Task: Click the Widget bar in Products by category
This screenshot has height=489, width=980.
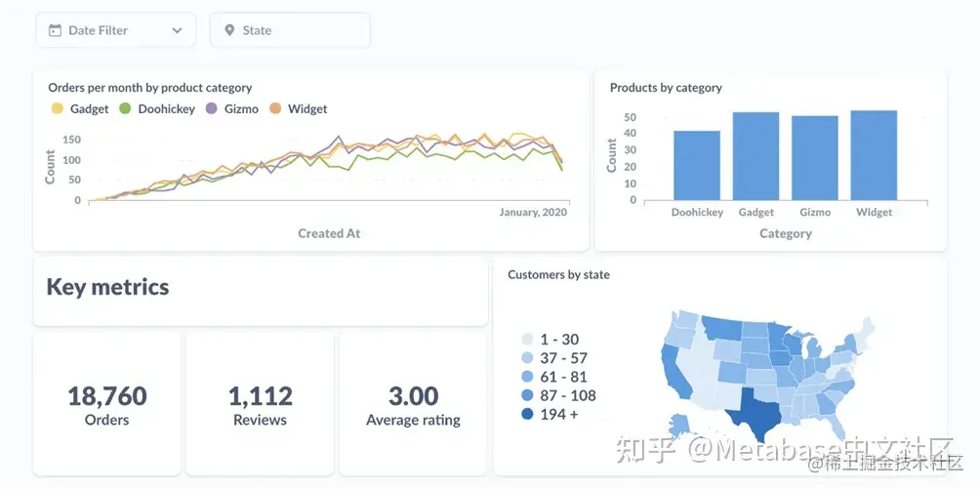Action: pyautogui.click(x=874, y=155)
